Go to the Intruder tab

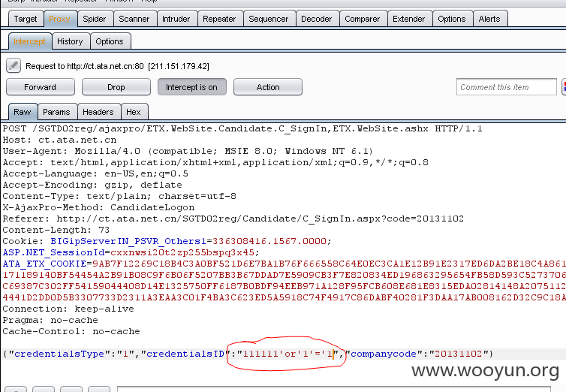(176, 19)
